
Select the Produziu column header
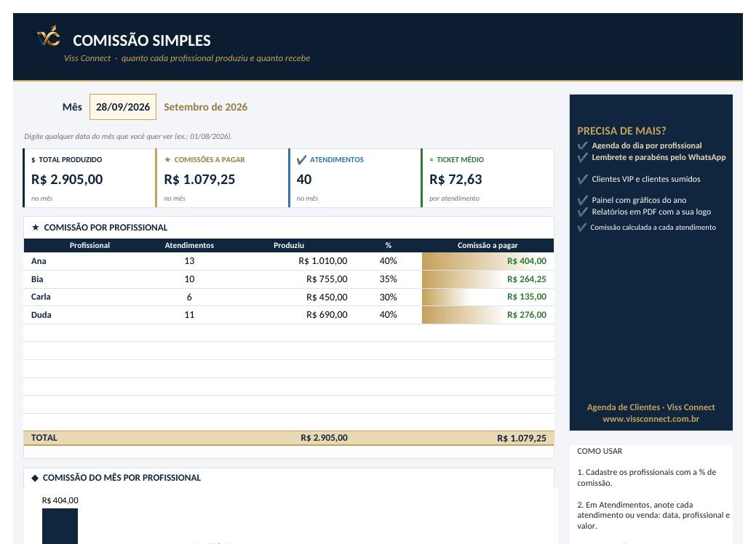[289, 245]
